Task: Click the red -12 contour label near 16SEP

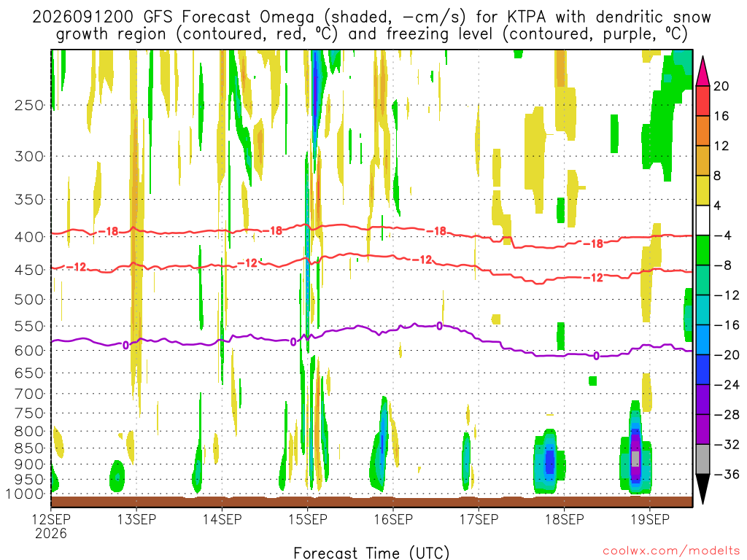Action: coord(422,260)
